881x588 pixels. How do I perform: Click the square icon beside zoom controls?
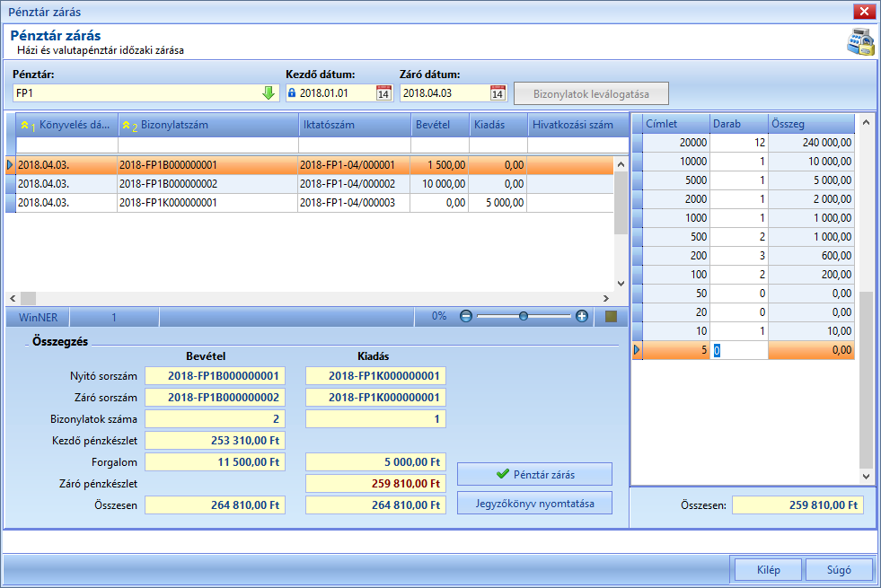click(x=611, y=316)
